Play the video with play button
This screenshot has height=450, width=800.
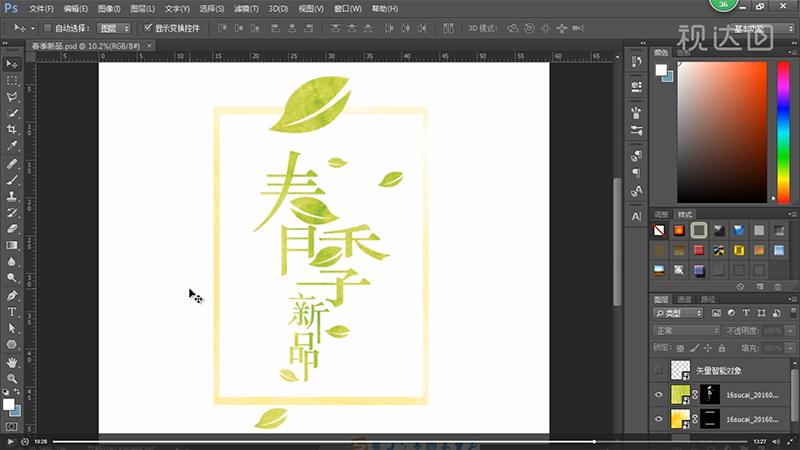(x=10, y=441)
